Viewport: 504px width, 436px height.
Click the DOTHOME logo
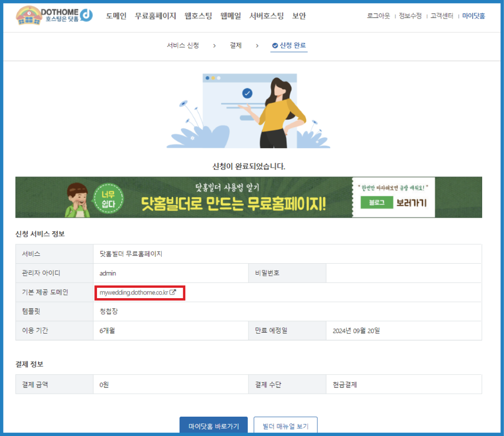pyautogui.click(x=54, y=16)
